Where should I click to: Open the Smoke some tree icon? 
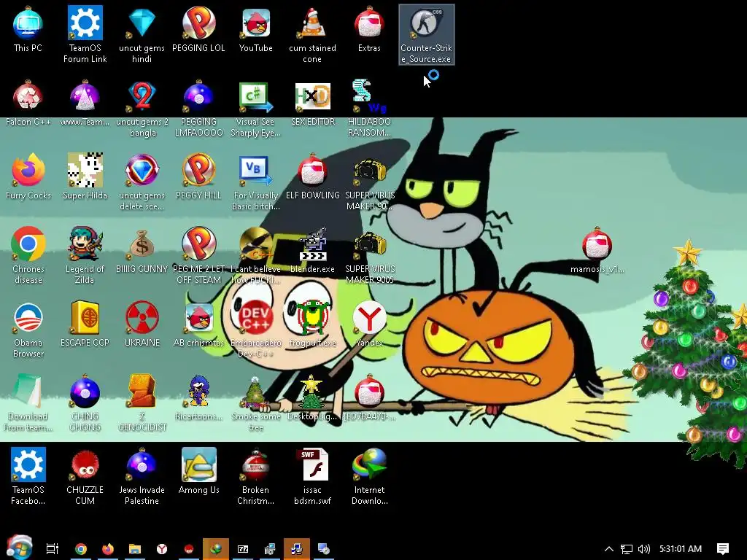coord(256,403)
